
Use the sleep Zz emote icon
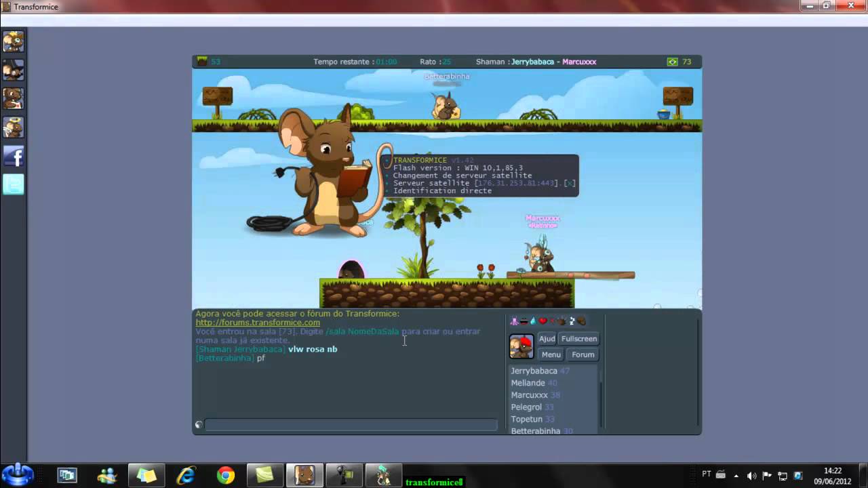[572, 321]
